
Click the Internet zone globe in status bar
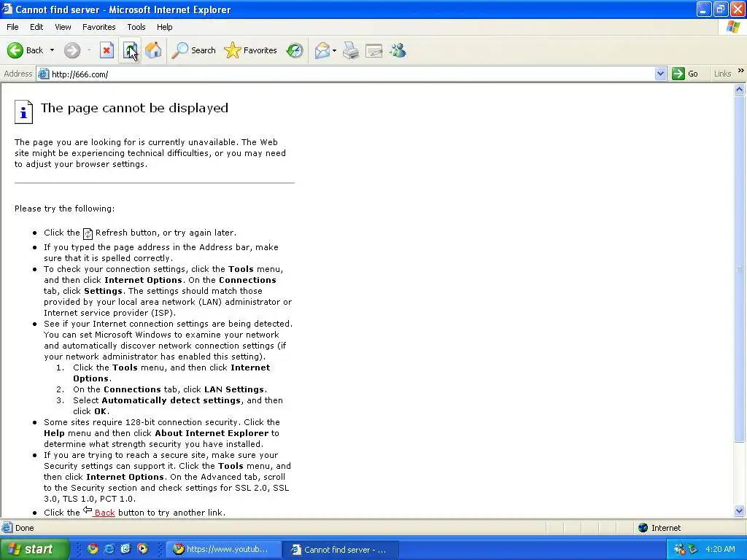pos(643,528)
